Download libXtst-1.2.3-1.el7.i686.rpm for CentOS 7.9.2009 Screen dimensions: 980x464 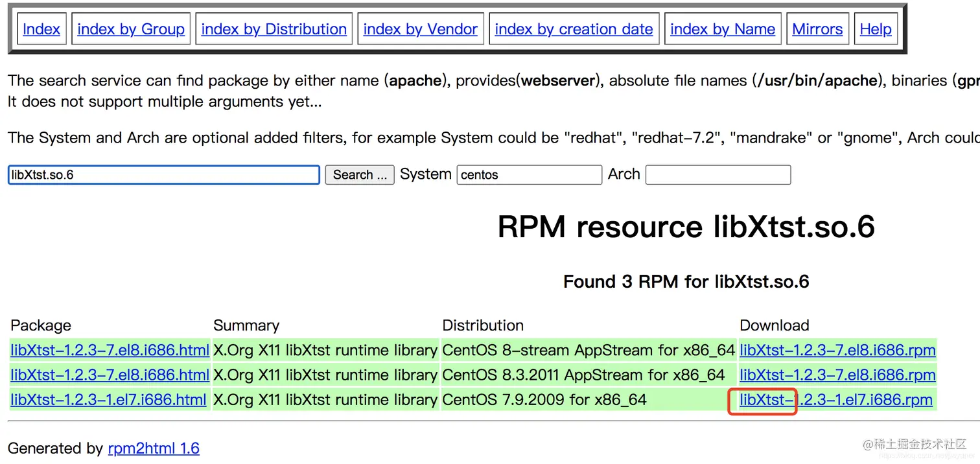click(836, 400)
